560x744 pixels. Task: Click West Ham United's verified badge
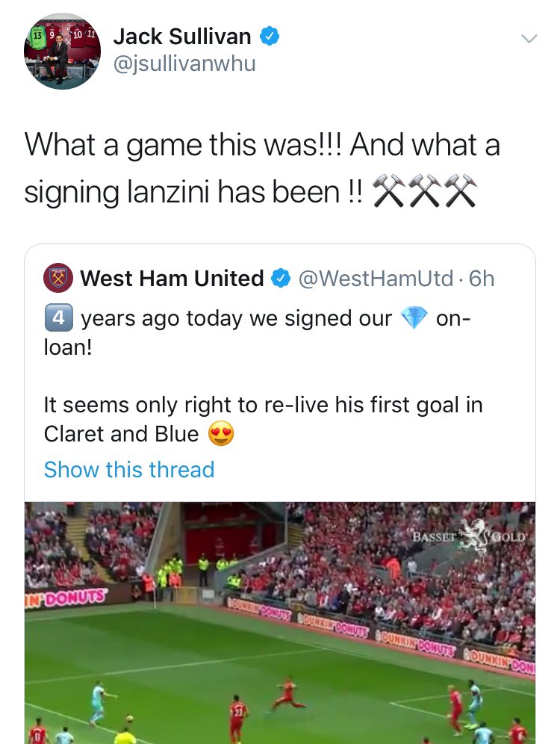click(x=280, y=278)
